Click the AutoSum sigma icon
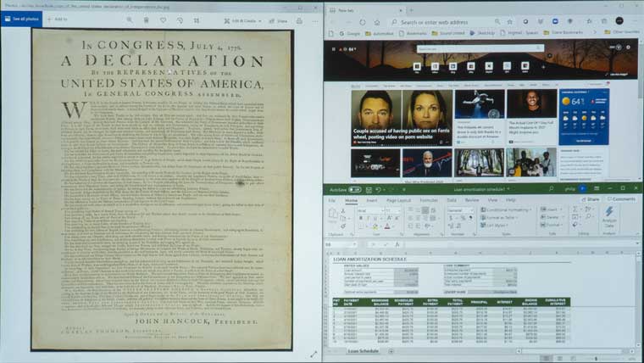Image resolution: width=644 pixels, height=363 pixels. 575,209
